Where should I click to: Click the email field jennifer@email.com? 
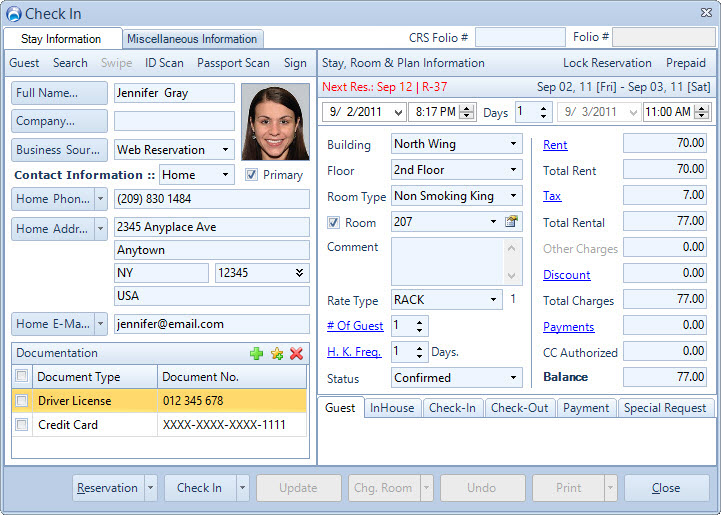pos(212,324)
